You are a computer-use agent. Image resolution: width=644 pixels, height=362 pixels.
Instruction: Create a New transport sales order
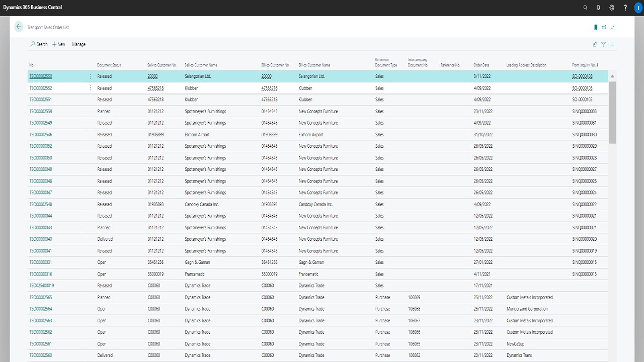(x=59, y=44)
